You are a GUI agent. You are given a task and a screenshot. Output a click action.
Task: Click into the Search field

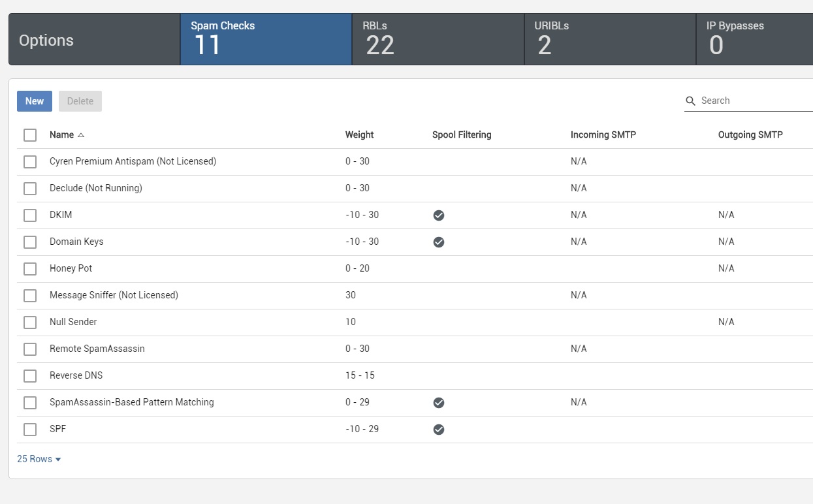754,101
